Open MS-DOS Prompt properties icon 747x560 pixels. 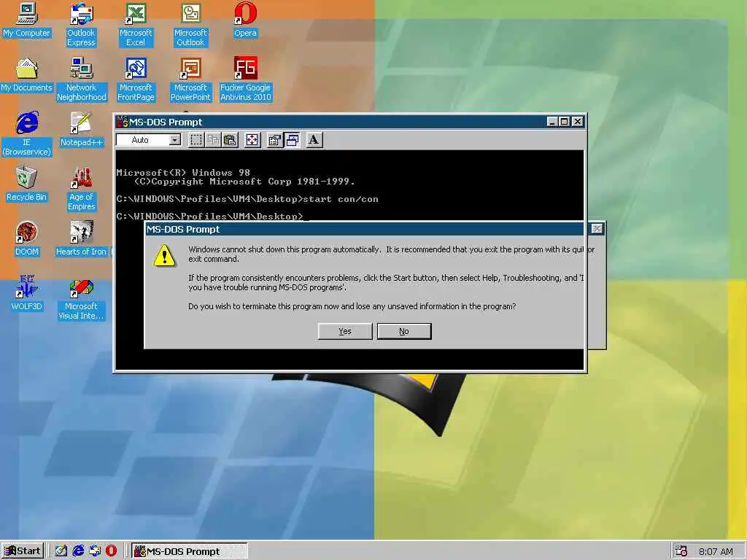[274, 140]
